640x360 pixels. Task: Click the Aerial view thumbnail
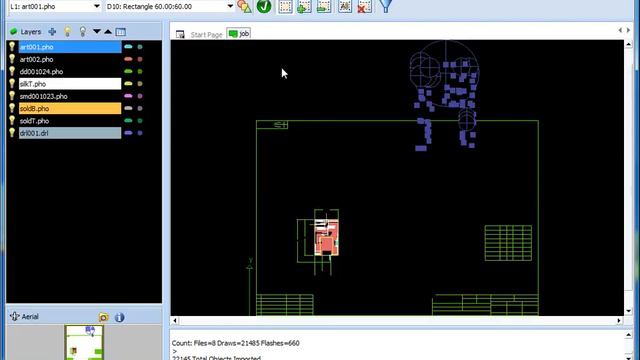(x=84, y=342)
